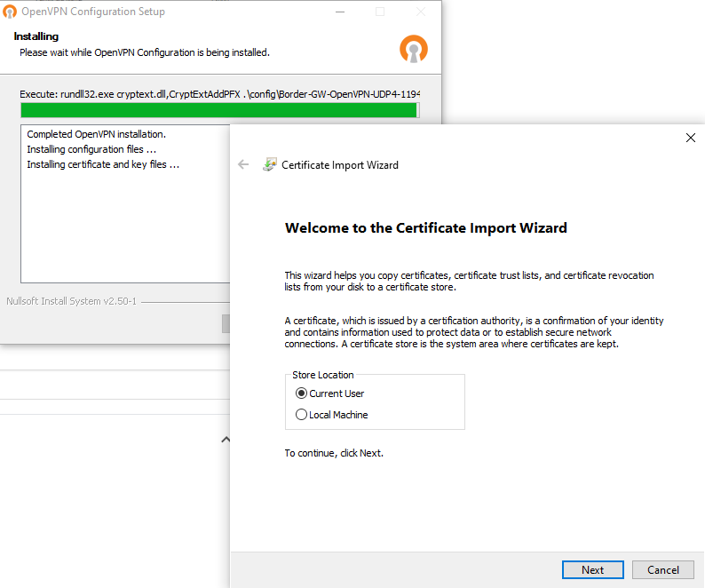Click the Certificate Import Wizard certificate icon
Image resolution: width=705 pixels, height=588 pixels.
(x=269, y=164)
